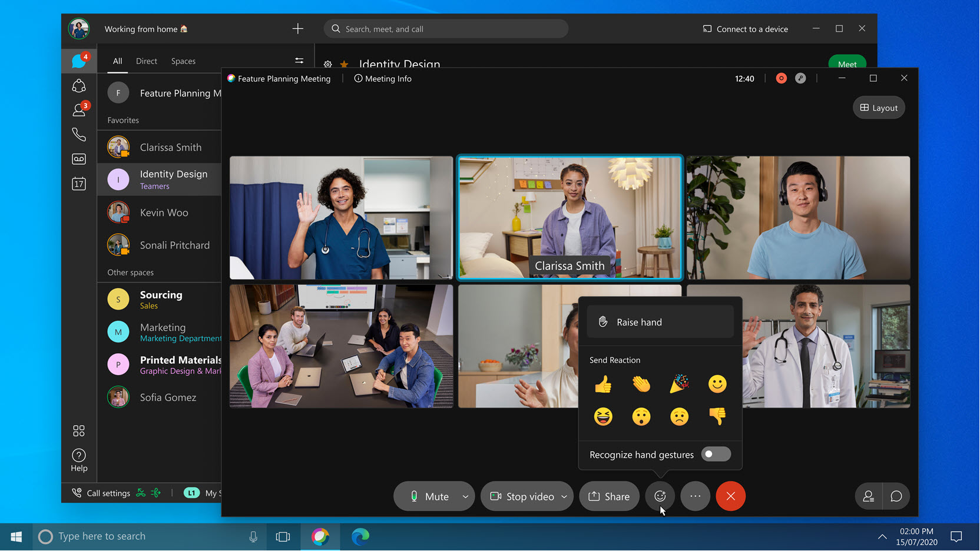
Task: Click Connect to a device
Action: coord(746,29)
